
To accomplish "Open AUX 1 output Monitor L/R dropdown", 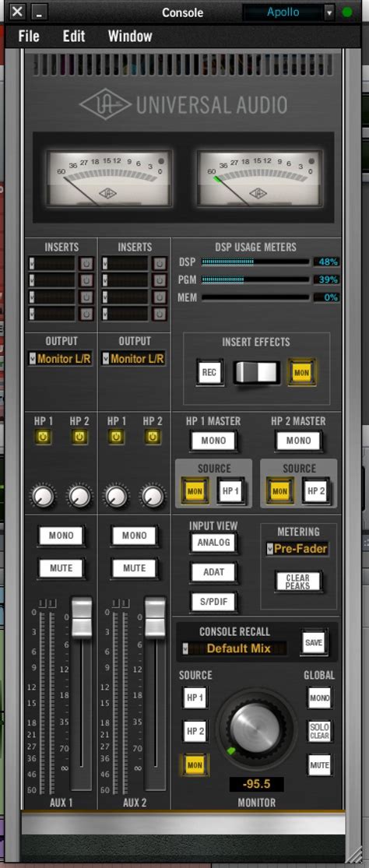I will pyautogui.click(x=60, y=359).
